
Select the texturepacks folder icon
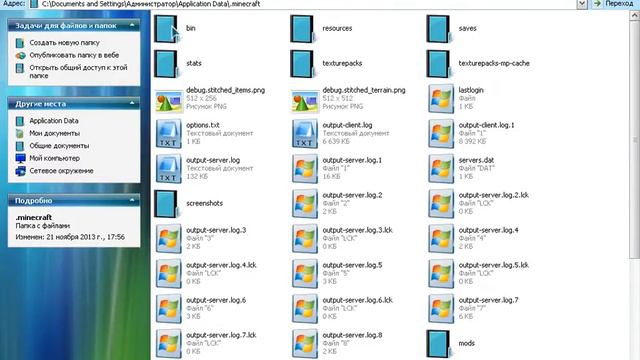click(302, 64)
